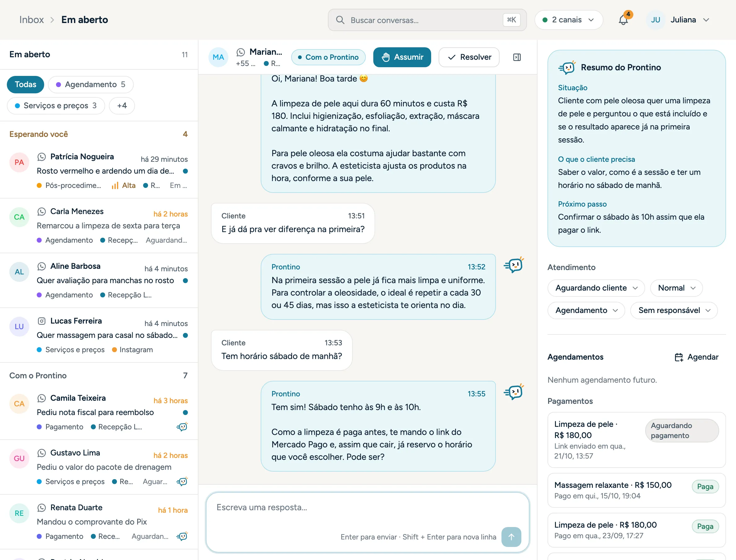The width and height of the screenshot is (736, 560).
Task: Open Gustavo Lima conversation
Action: (99, 467)
